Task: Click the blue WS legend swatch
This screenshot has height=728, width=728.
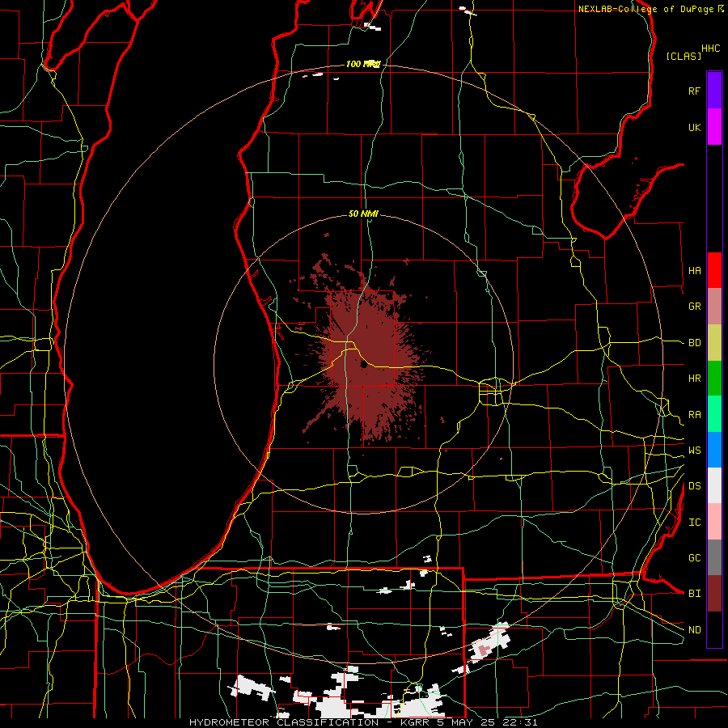Action: [714, 450]
